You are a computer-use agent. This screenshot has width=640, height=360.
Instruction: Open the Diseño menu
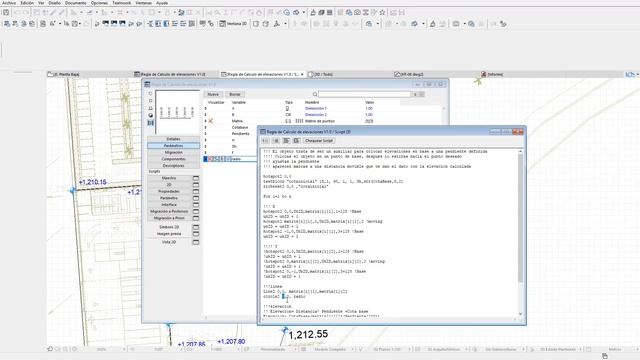click(x=55, y=3)
